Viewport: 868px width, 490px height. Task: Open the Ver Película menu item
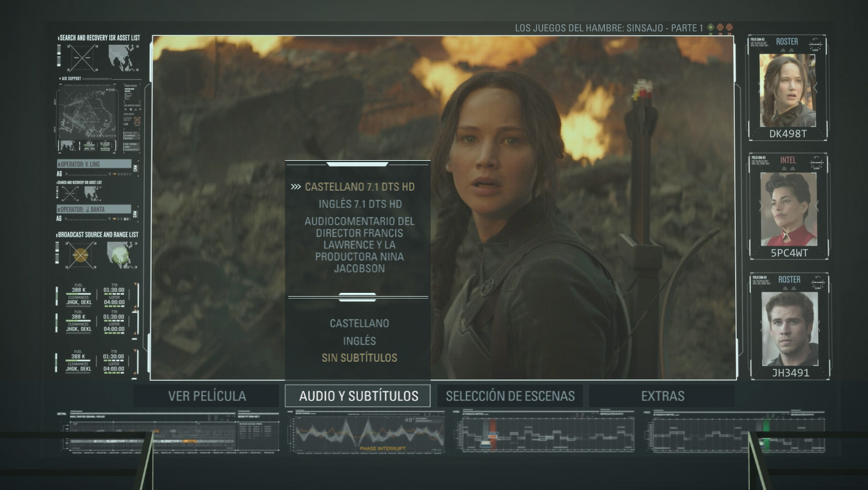(x=207, y=396)
